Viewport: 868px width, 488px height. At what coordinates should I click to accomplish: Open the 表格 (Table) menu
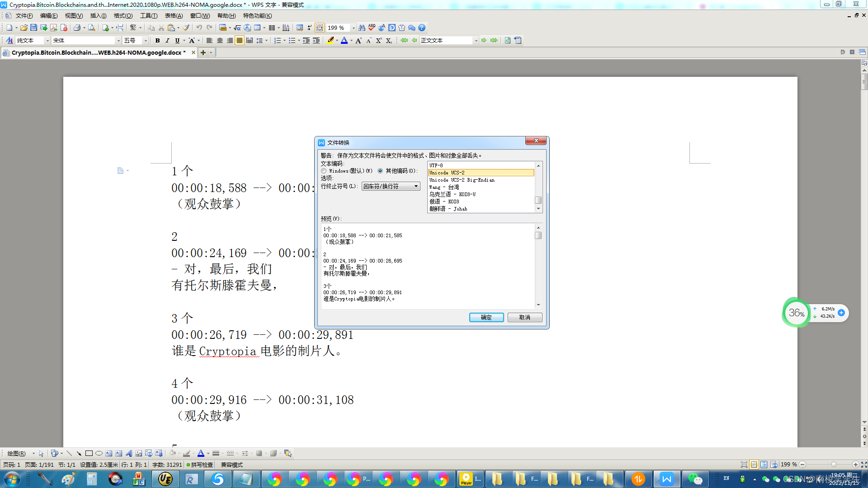[174, 15]
